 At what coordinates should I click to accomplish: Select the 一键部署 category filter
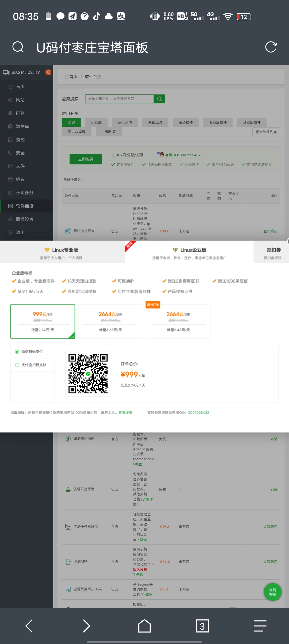coord(109,131)
